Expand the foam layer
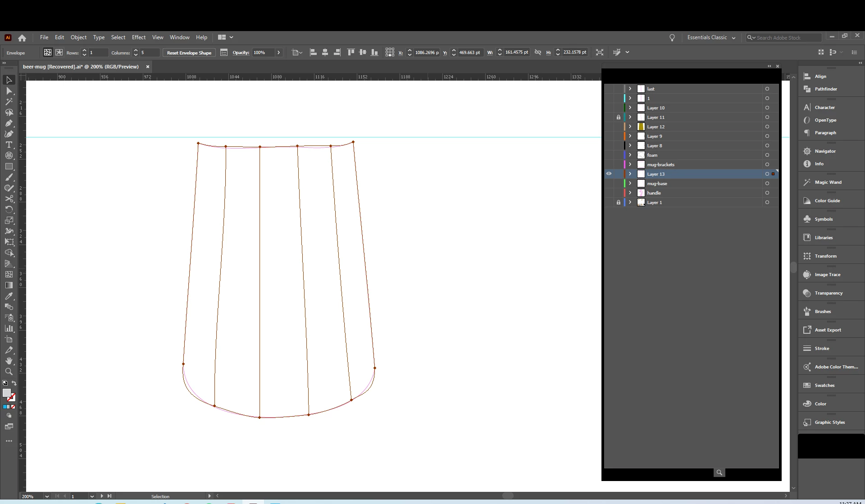Viewport: 865px width, 504px height. 630,155
